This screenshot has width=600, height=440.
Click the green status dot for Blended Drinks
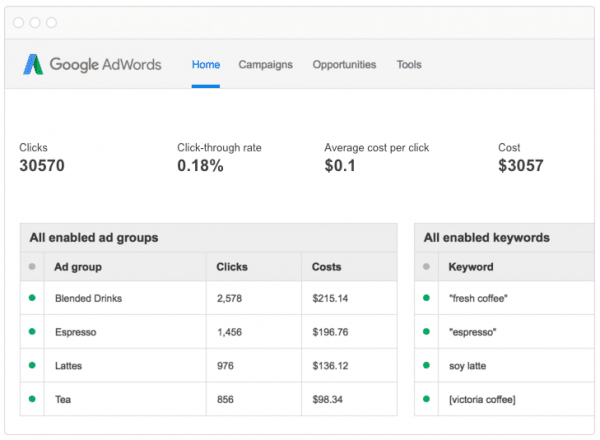click(x=32, y=298)
